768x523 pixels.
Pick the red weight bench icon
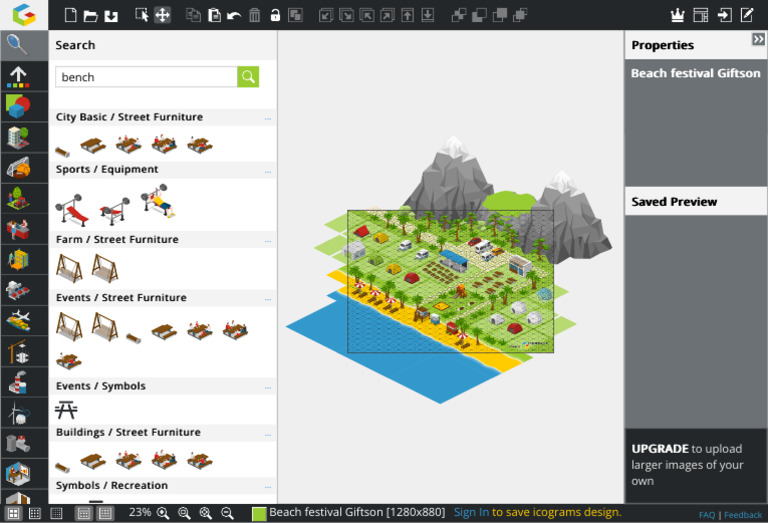pyautogui.click(x=72, y=210)
